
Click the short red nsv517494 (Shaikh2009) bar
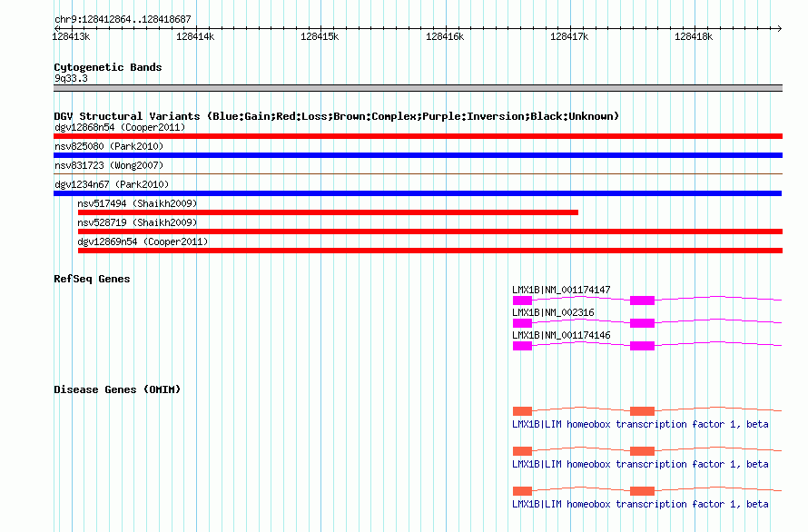point(328,212)
